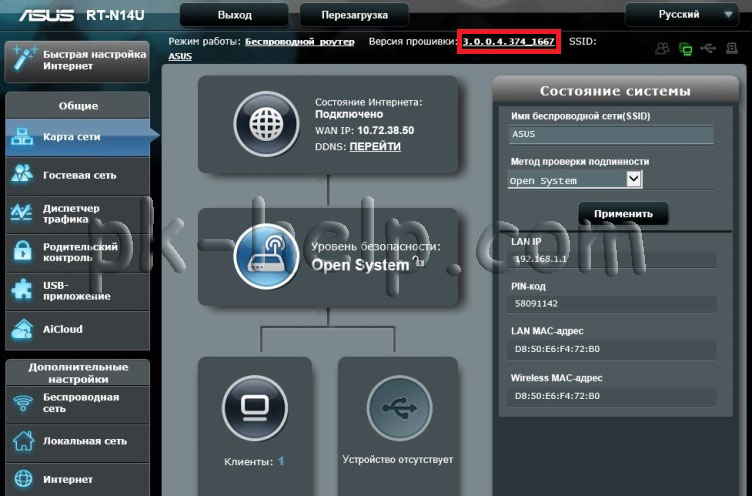Click the green network status icon in the header

tap(685, 48)
